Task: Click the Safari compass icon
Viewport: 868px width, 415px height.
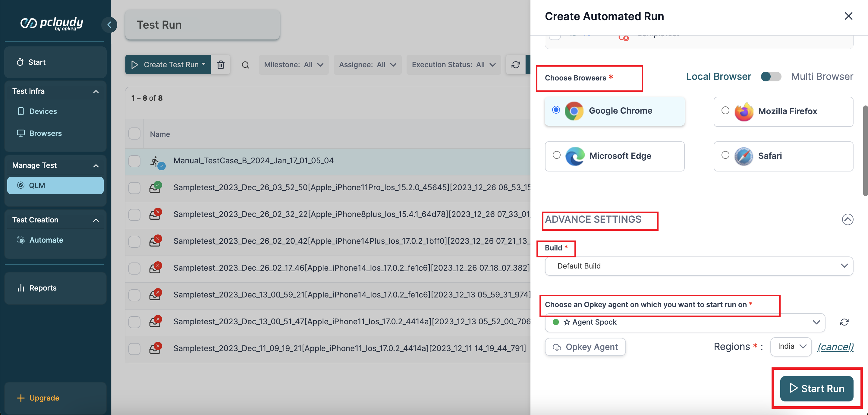Action: coord(744,156)
